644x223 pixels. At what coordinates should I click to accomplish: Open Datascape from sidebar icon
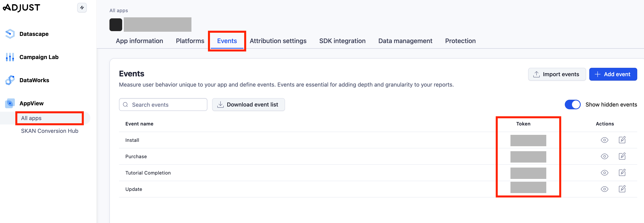(10, 34)
